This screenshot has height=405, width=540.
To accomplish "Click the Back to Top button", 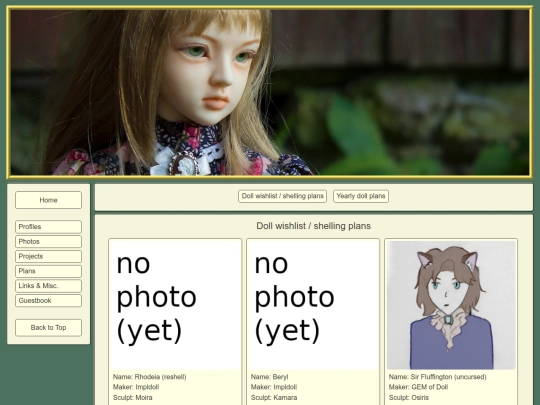I will pyautogui.click(x=48, y=328).
